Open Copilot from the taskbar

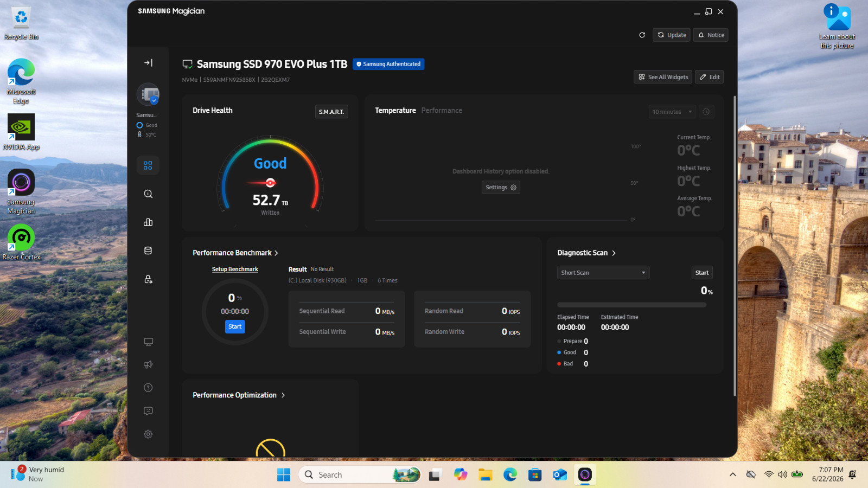461,475
